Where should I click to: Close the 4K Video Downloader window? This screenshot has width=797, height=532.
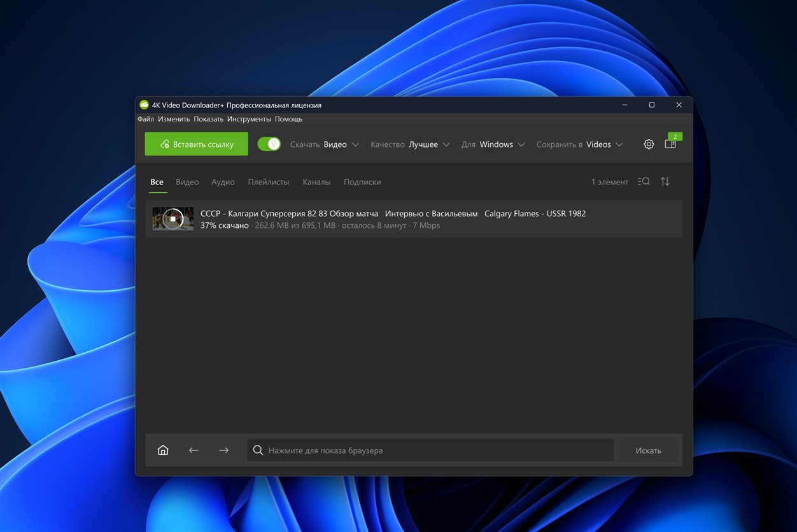[x=679, y=105]
